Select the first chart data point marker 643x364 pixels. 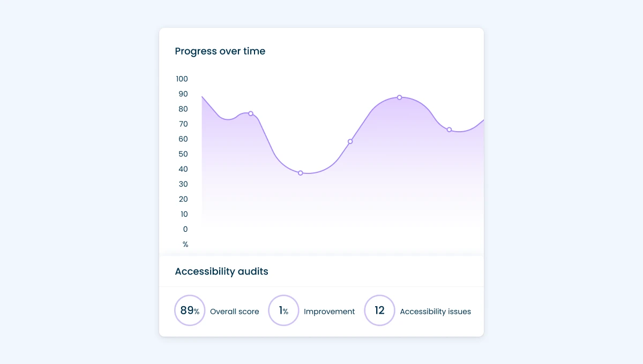pos(250,113)
